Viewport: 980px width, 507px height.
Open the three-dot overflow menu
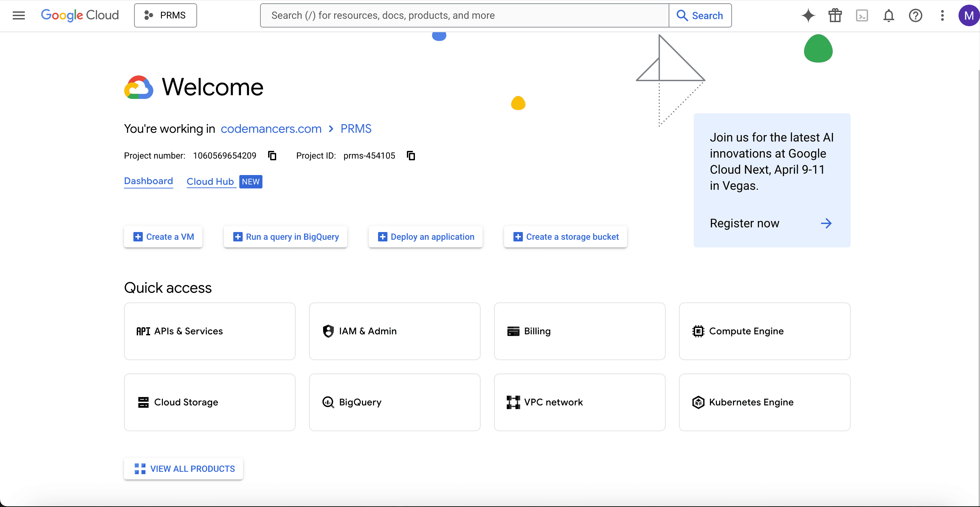click(942, 15)
